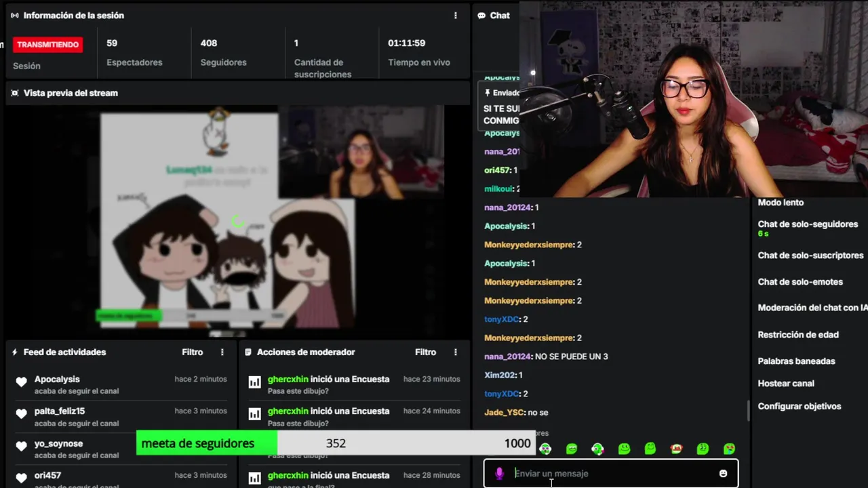Click the poll icon from 23 minutes ago

254,382
